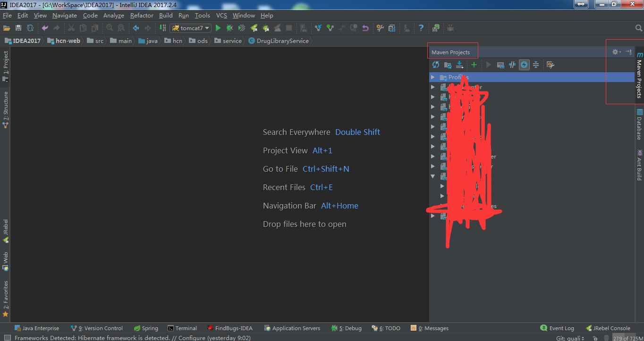Hide the Maven Projects panel

[x=628, y=52]
